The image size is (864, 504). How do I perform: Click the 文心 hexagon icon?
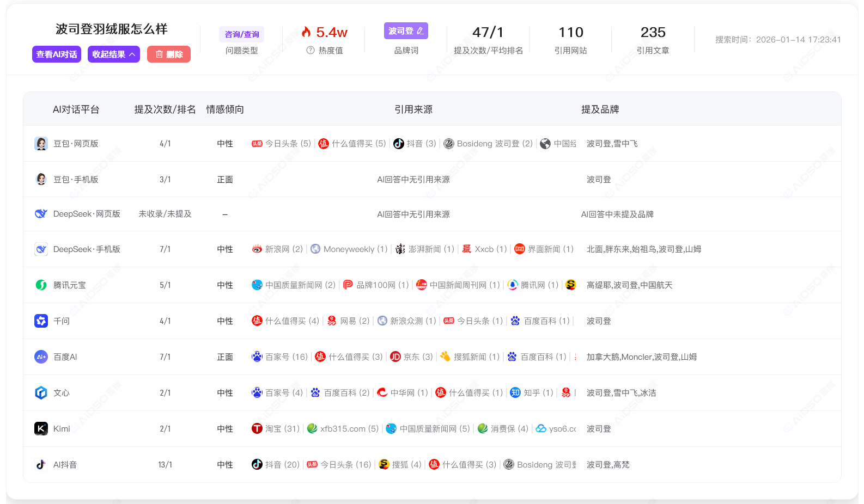tap(41, 393)
